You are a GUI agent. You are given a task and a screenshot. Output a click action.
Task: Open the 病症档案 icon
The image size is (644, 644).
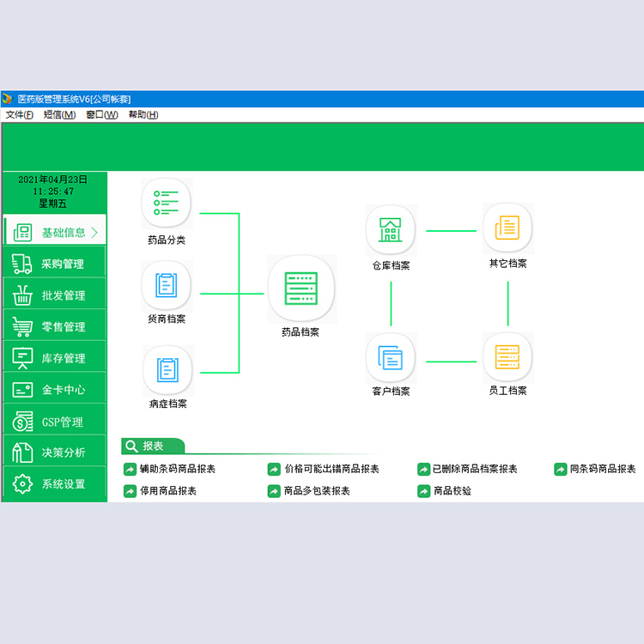point(167,370)
